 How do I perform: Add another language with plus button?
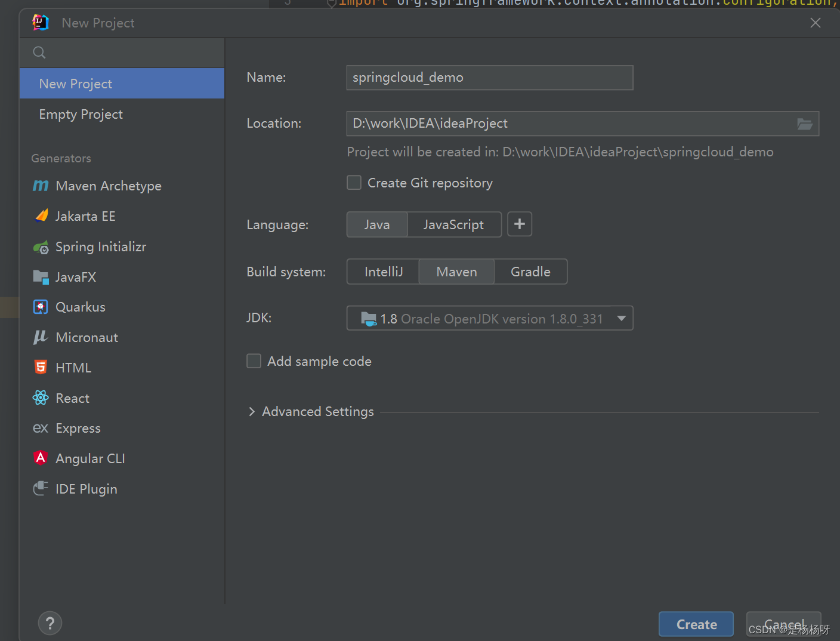pyautogui.click(x=520, y=224)
